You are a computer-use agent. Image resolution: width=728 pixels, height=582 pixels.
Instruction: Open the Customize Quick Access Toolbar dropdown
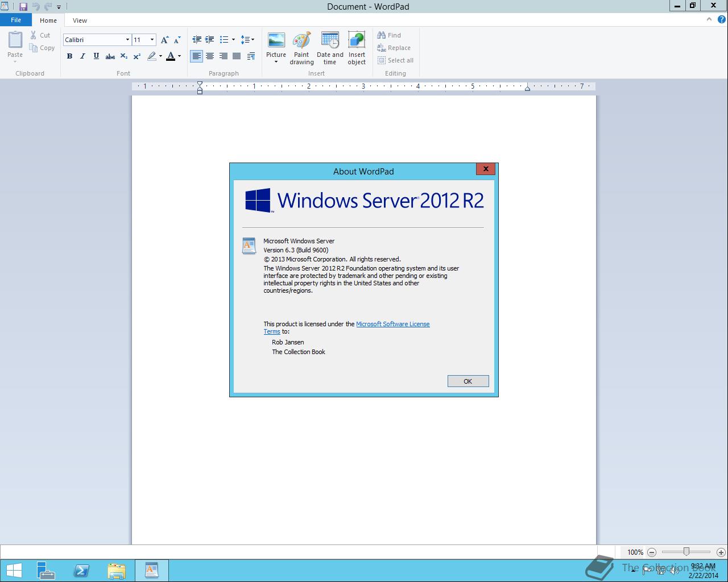pyautogui.click(x=59, y=7)
